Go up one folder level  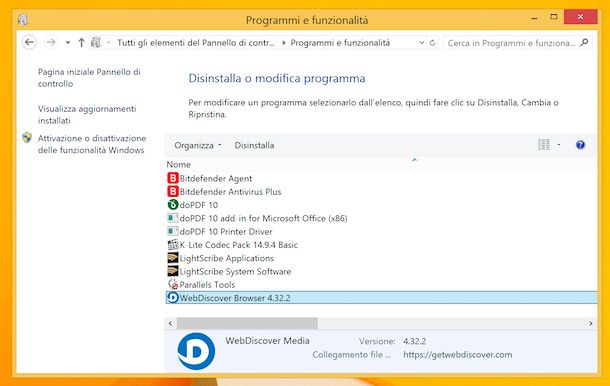[81, 42]
